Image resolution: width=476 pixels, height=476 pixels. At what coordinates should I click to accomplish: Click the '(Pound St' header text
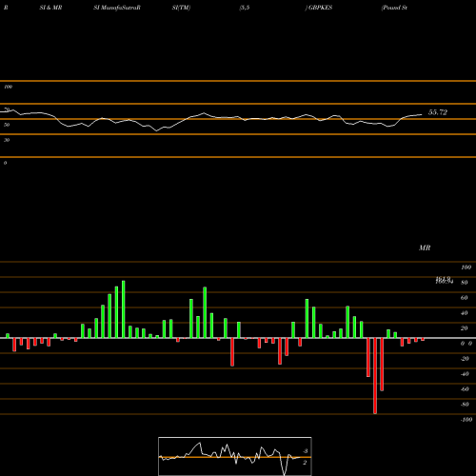394,8
